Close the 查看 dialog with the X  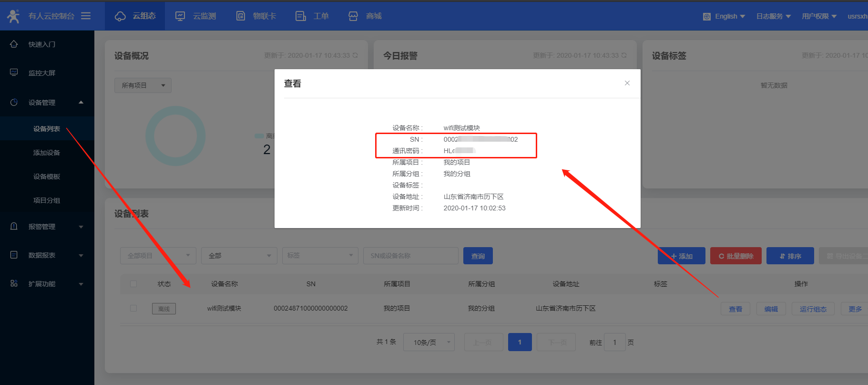627,83
